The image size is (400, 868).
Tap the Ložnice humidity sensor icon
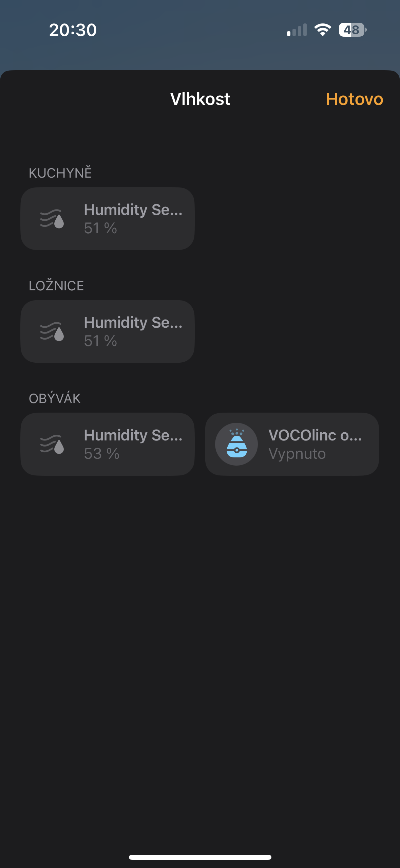pos(52,331)
